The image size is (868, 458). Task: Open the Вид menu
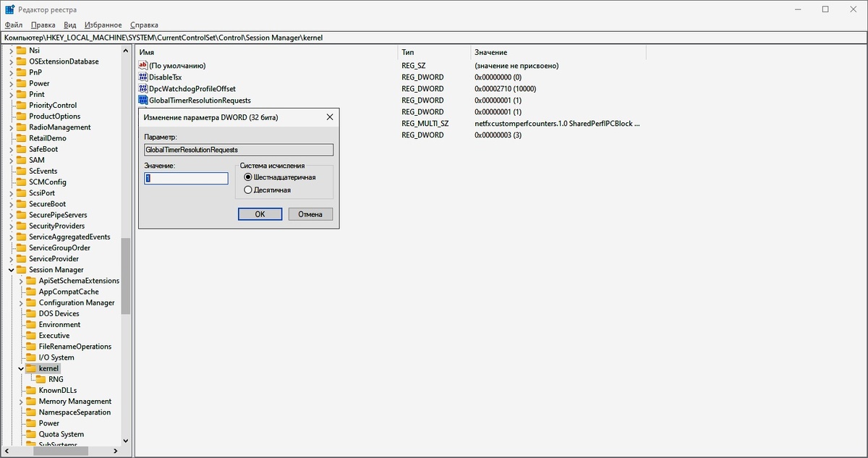click(69, 25)
